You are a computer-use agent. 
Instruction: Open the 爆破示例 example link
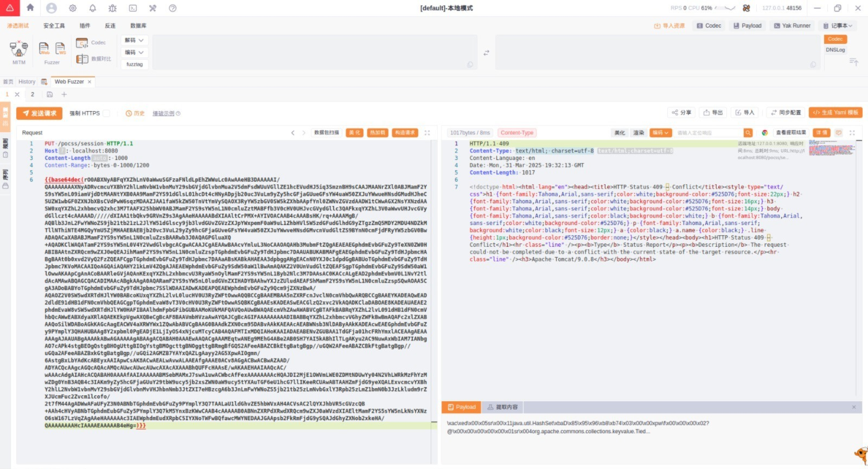(x=167, y=113)
